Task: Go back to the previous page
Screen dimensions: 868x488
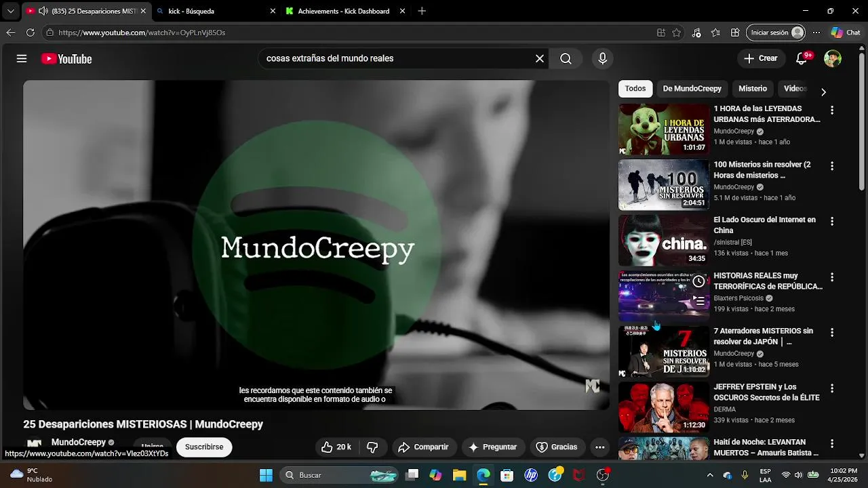Action: pyautogui.click(x=10, y=33)
